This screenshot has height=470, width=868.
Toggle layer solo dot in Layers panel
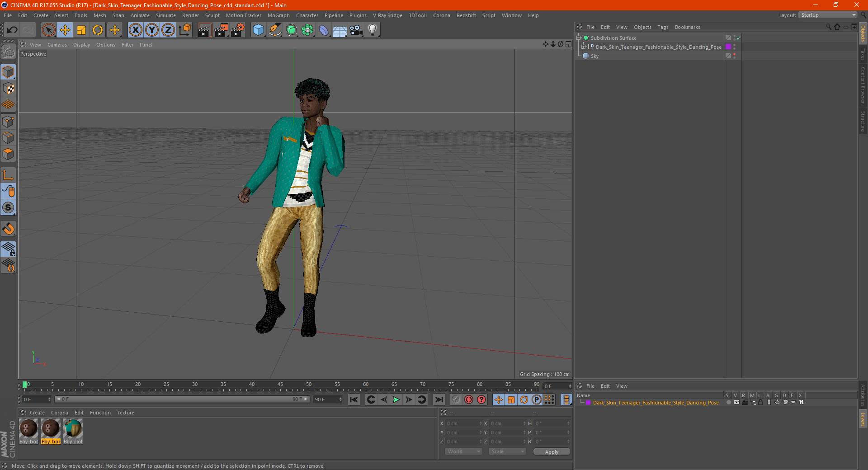click(x=728, y=402)
